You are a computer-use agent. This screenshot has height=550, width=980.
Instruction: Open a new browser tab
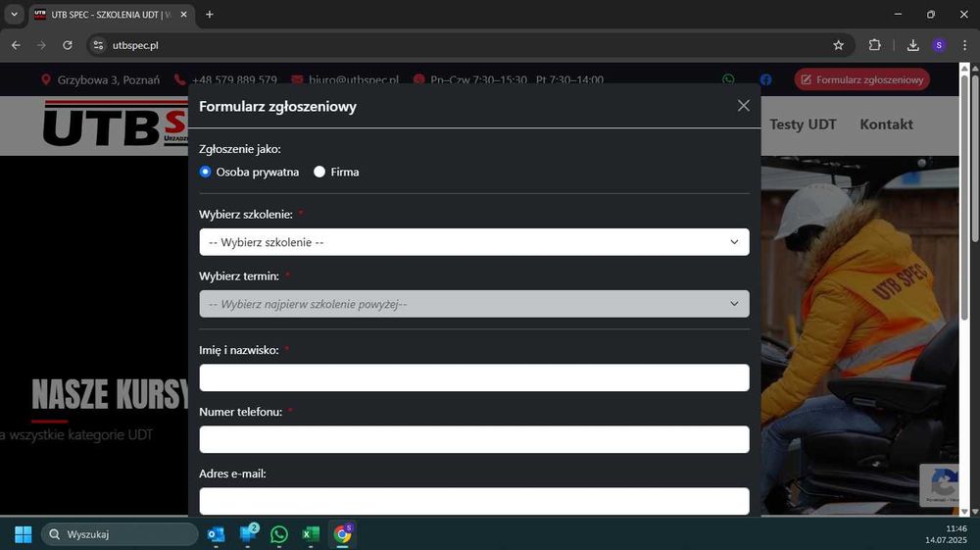[210, 14]
